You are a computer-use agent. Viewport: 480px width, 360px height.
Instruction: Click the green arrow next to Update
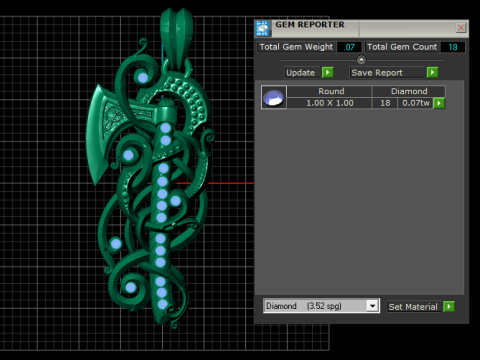click(328, 72)
